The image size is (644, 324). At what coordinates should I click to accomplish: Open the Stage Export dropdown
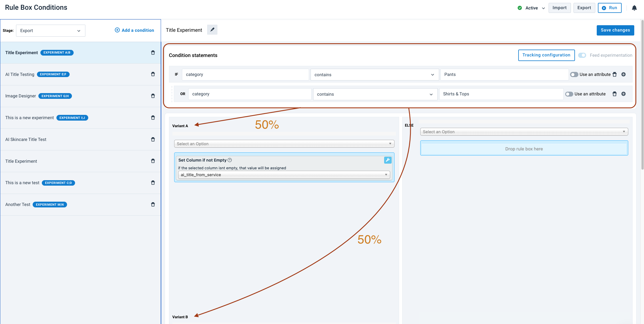coord(51,31)
